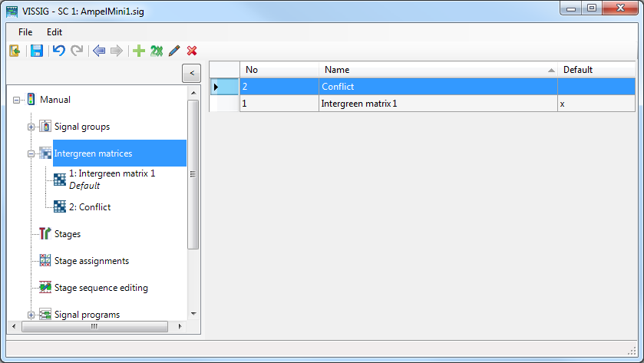The width and height of the screenshot is (644, 363).
Task: Open the Edit menu
Action: [54, 32]
